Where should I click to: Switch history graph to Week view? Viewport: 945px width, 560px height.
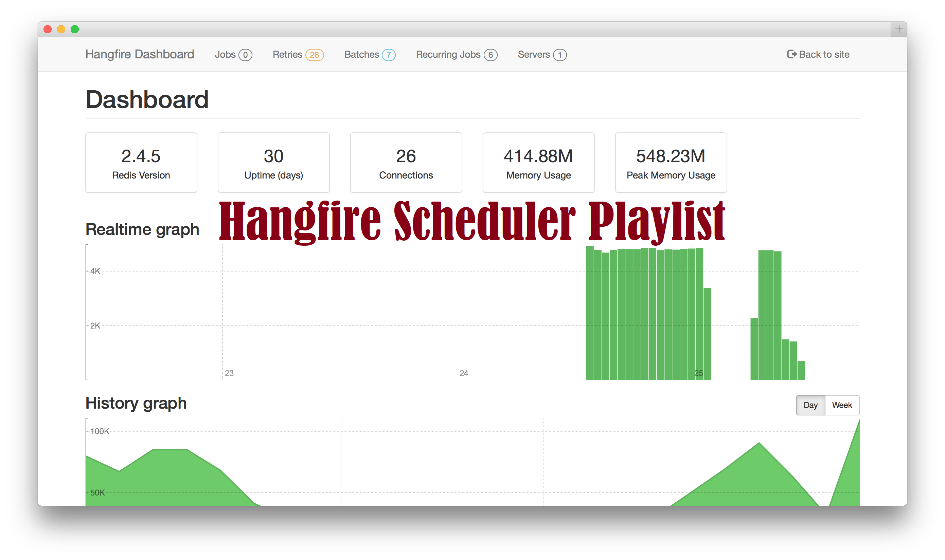coord(842,405)
